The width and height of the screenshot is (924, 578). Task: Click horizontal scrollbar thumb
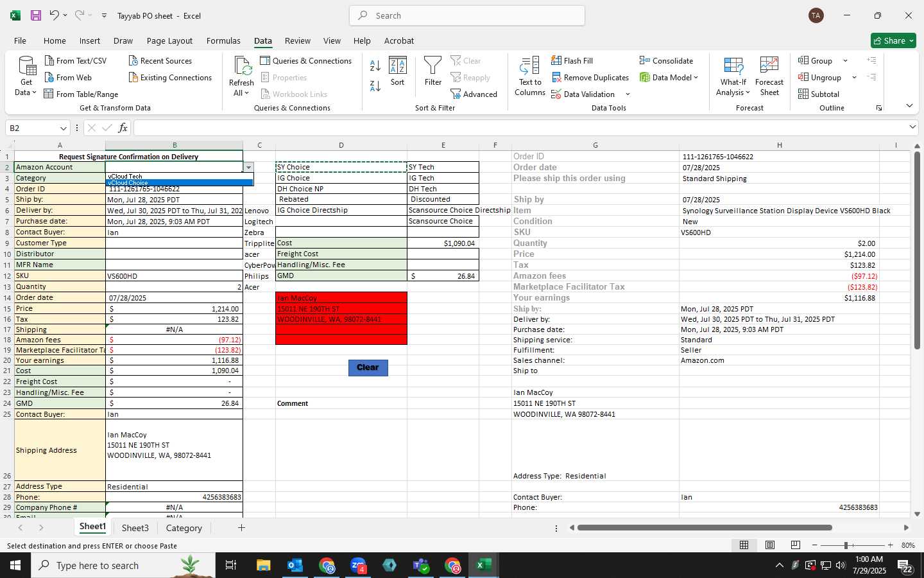(x=705, y=528)
